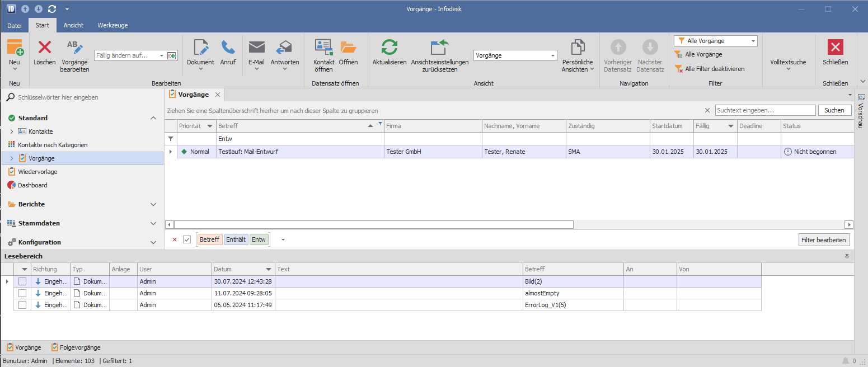Screen dimensions: 868x367
Task: Open the Werkzeuge ribbon tab
Action: tap(112, 25)
